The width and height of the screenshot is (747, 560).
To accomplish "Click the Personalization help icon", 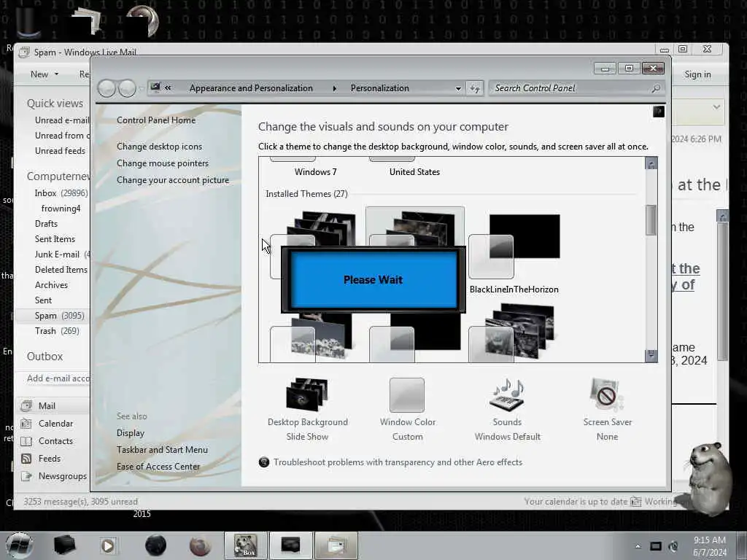I will (x=659, y=112).
